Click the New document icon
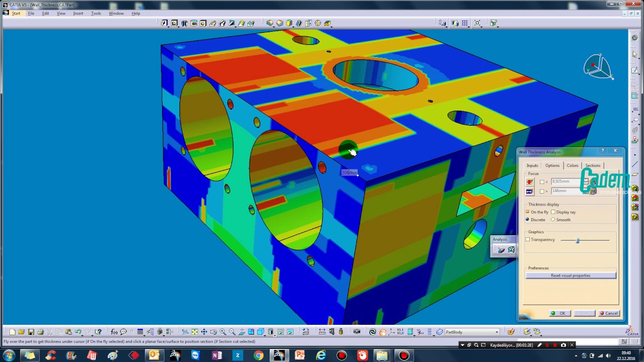This screenshot has height=362, width=644. tap(12, 332)
